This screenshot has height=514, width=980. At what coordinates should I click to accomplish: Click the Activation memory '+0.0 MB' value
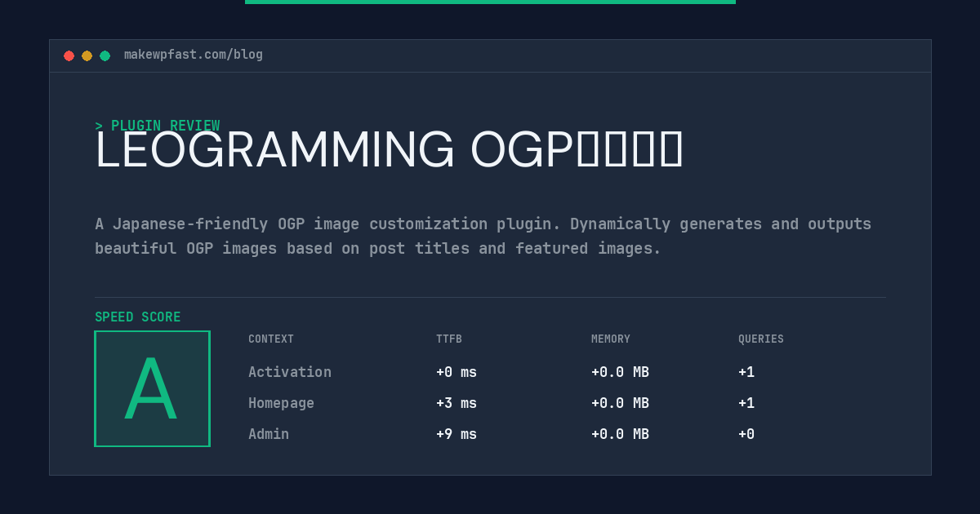(x=620, y=372)
